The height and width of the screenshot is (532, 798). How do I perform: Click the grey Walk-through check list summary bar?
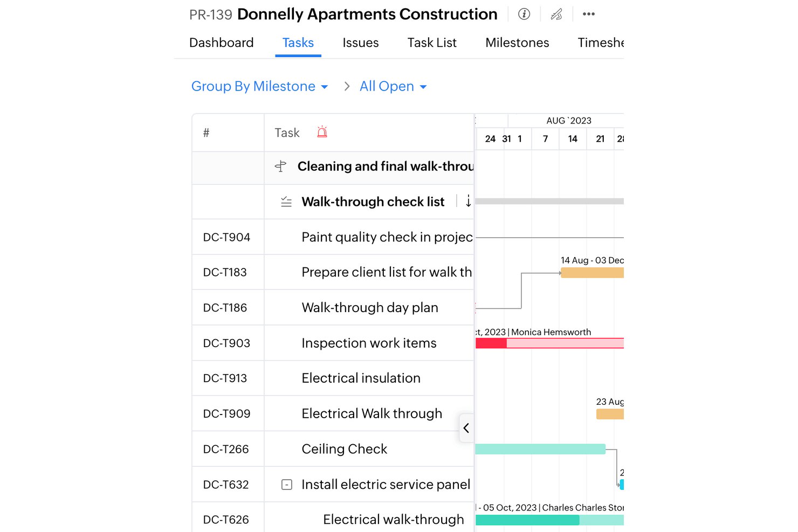pyautogui.click(x=549, y=201)
